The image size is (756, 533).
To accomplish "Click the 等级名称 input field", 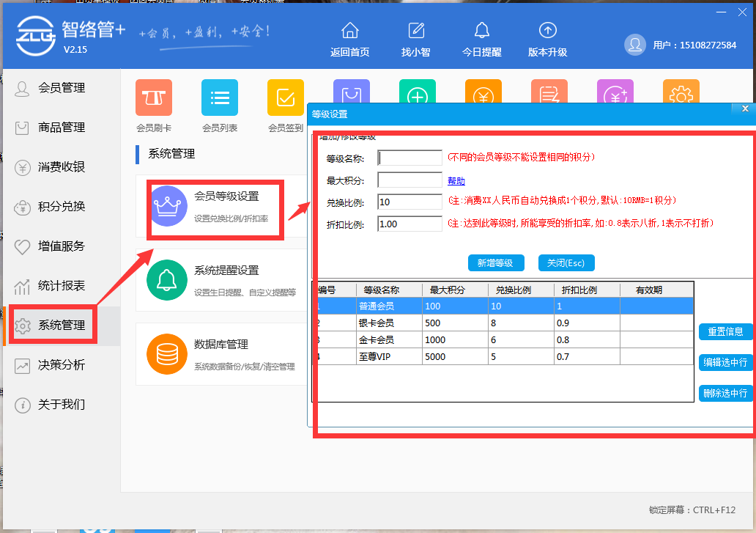I will (x=409, y=157).
